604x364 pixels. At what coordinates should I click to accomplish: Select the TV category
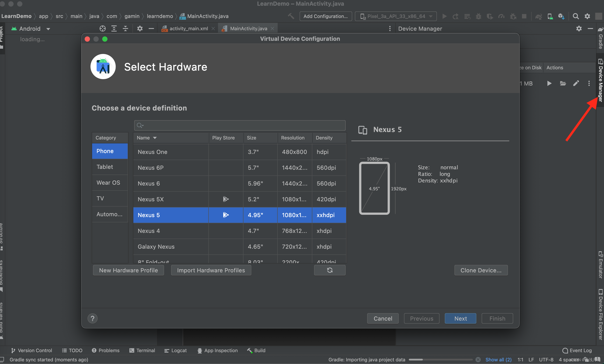tap(110, 198)
